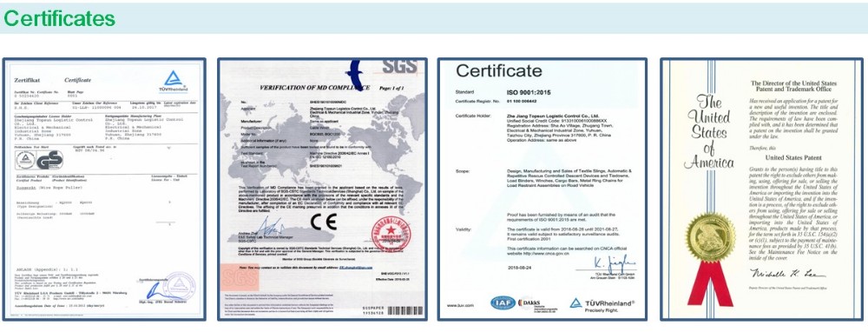
Task: Click the gold seal on the patent
Action: (x=710, y=237)
